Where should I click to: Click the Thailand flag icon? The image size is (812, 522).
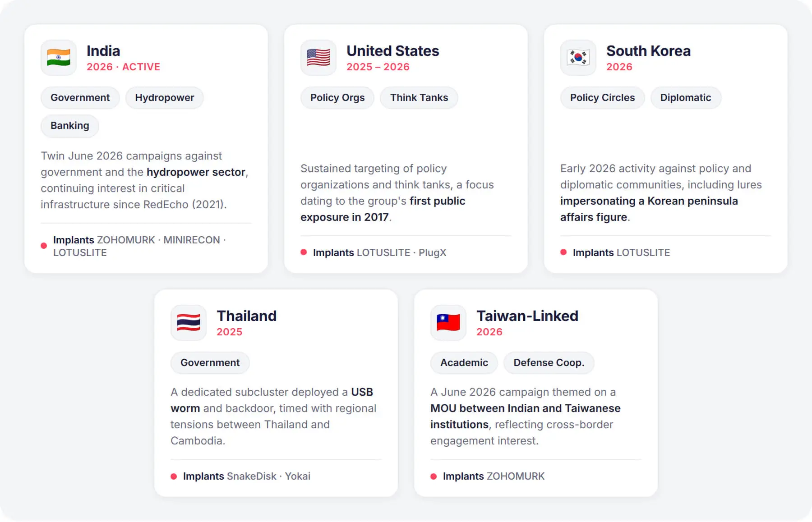189,323
